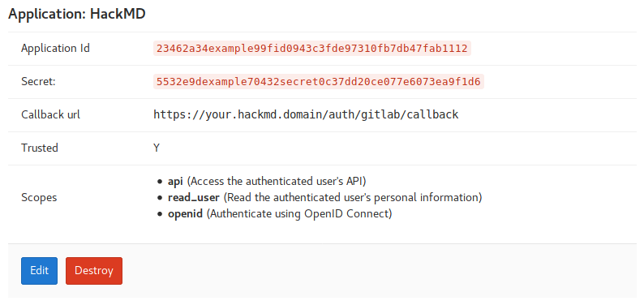Click the read_user description in parentheses

coord(352,197)
